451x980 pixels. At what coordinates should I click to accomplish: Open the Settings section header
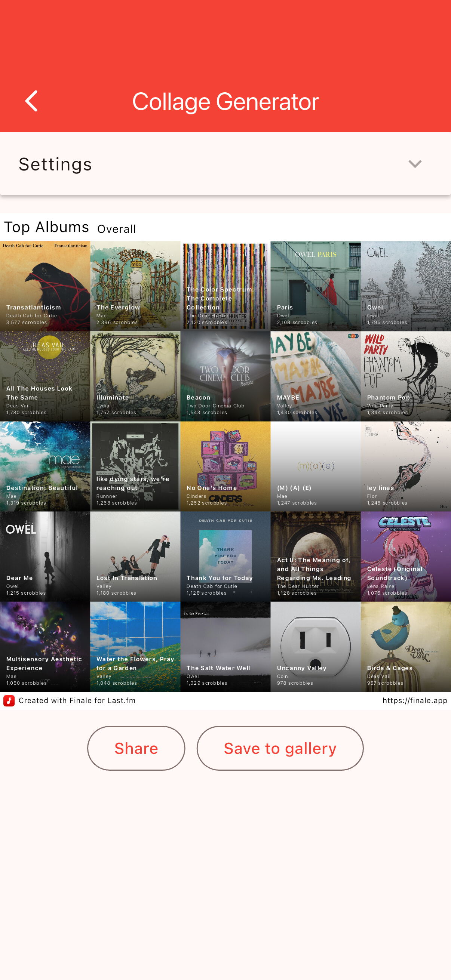pos(225,164)
